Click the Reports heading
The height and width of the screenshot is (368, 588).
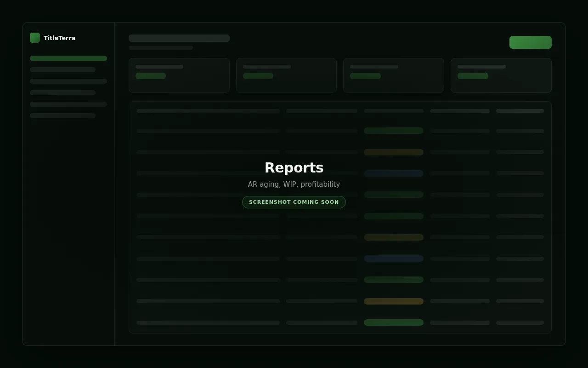(294, 167)
